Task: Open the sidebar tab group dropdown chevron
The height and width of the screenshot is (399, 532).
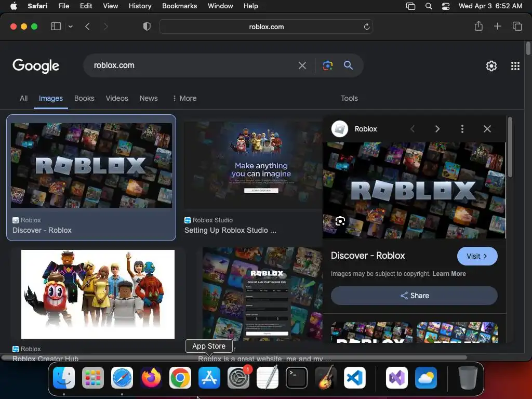Action: coord(70,26)
